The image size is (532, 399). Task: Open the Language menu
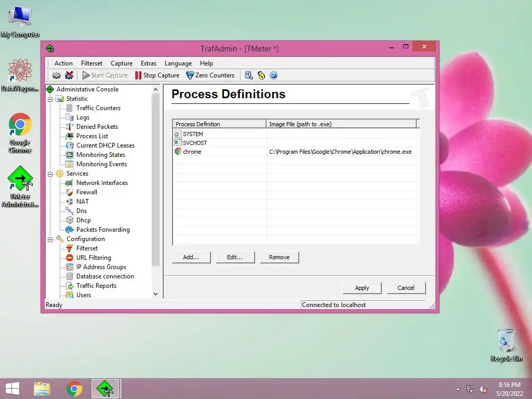pos(178,63)
